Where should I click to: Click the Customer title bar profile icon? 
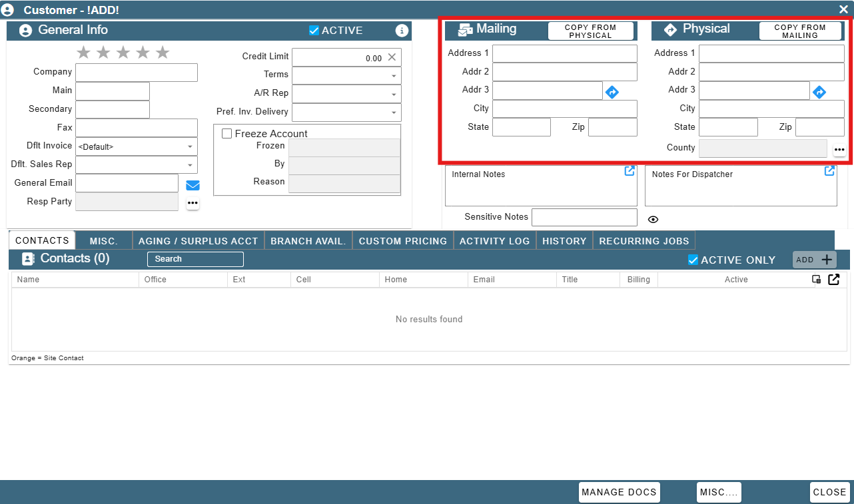click(x=8, y=10)
